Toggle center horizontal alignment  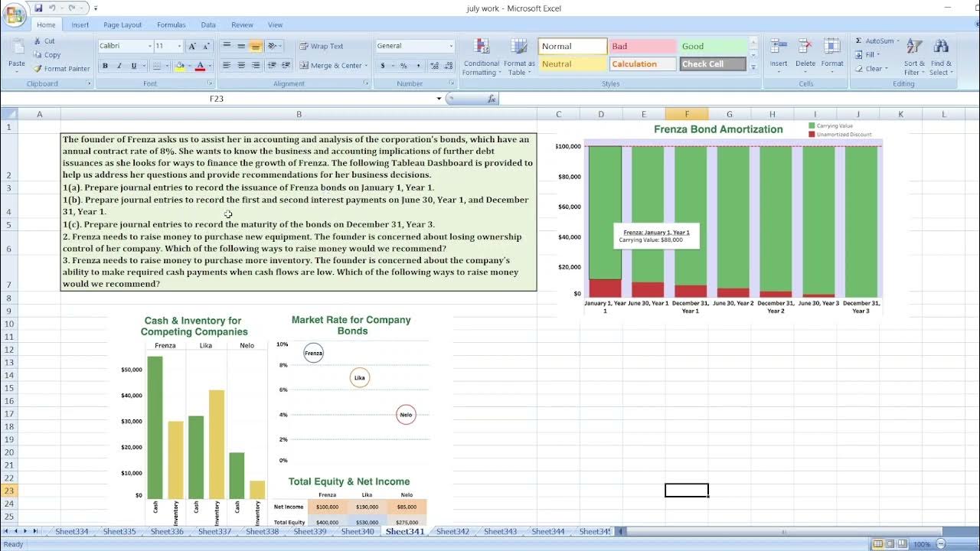point(241,66)
